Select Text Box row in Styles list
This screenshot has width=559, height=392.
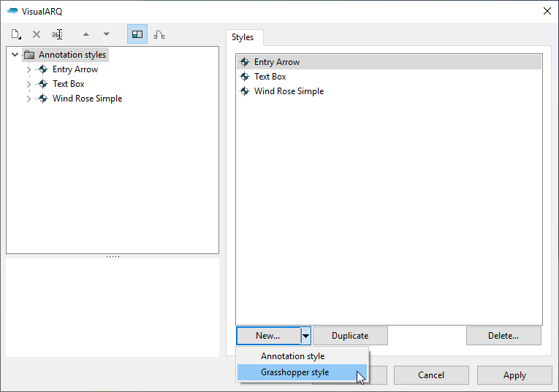pos(389,77)
